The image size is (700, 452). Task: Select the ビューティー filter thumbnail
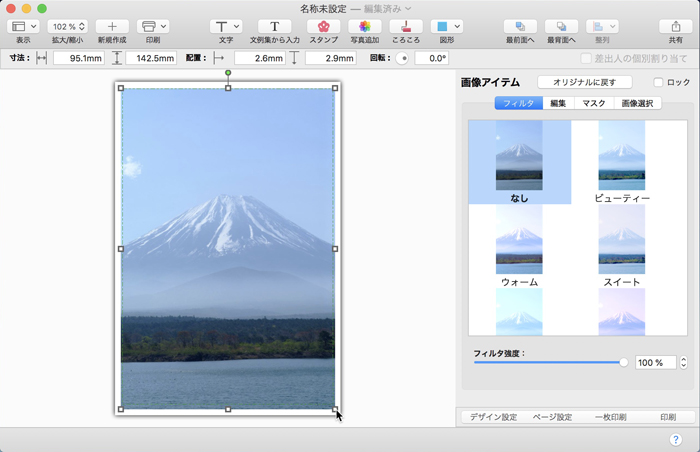[621, 156]
